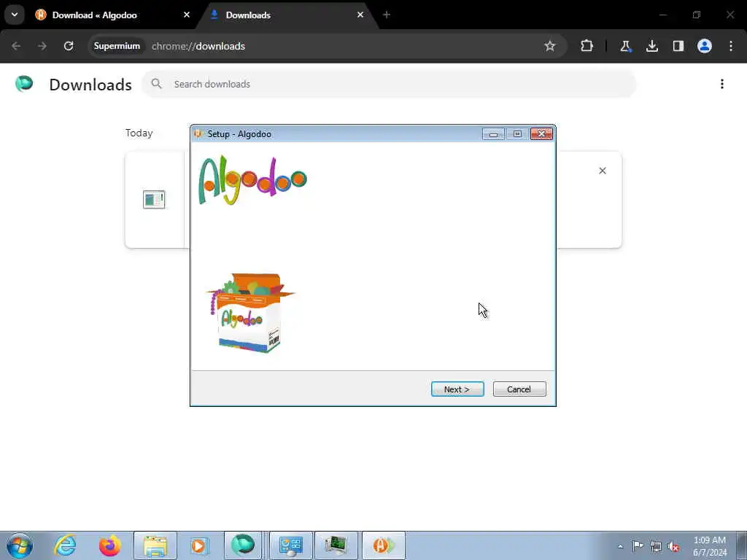
Task: Reload the current page
Action: [x=69, y=46]
